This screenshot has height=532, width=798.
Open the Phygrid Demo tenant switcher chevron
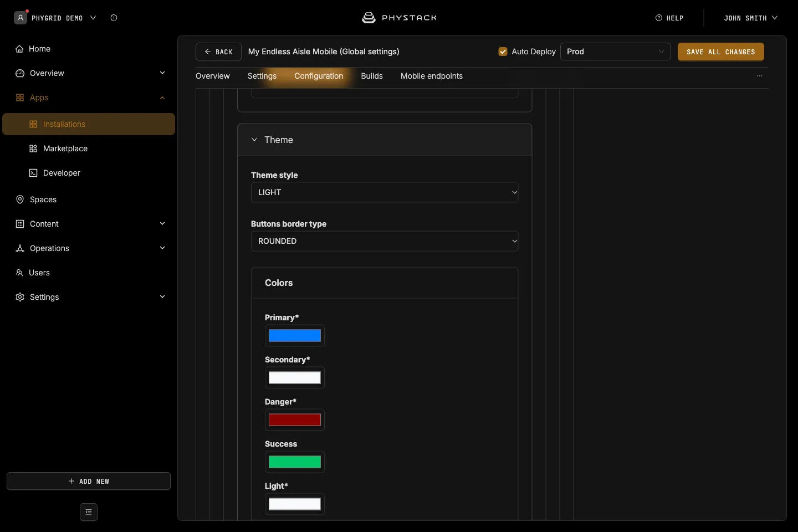(x=93, y=18)
